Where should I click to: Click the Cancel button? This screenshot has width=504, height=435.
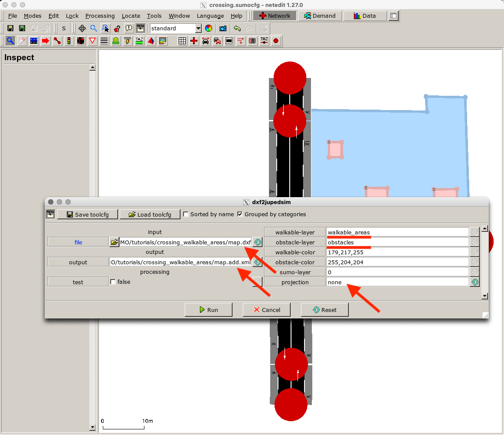click(267, 310)
